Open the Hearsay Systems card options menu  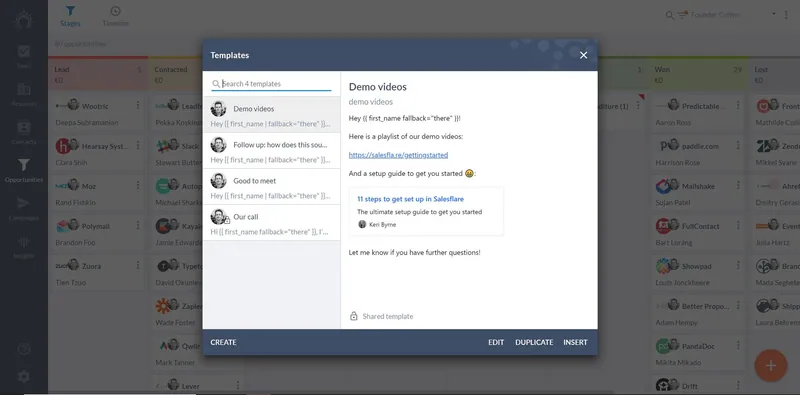[138, 145]
